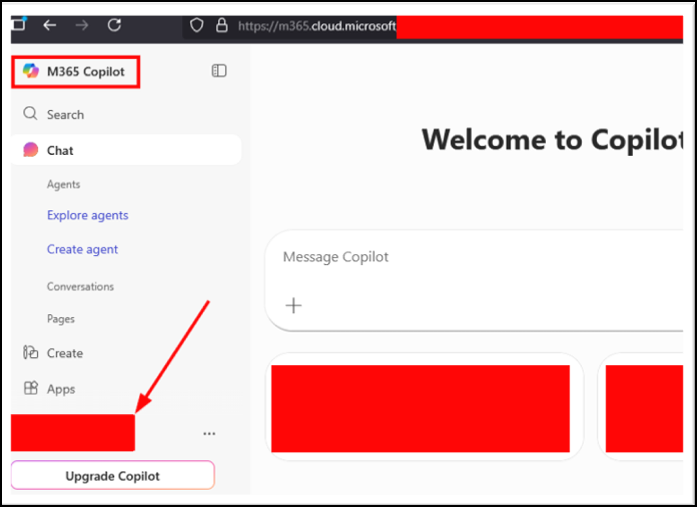Viewport: 697px width, 507px height.
Task: Reload the page with the refresh icon
Action: 114,25
